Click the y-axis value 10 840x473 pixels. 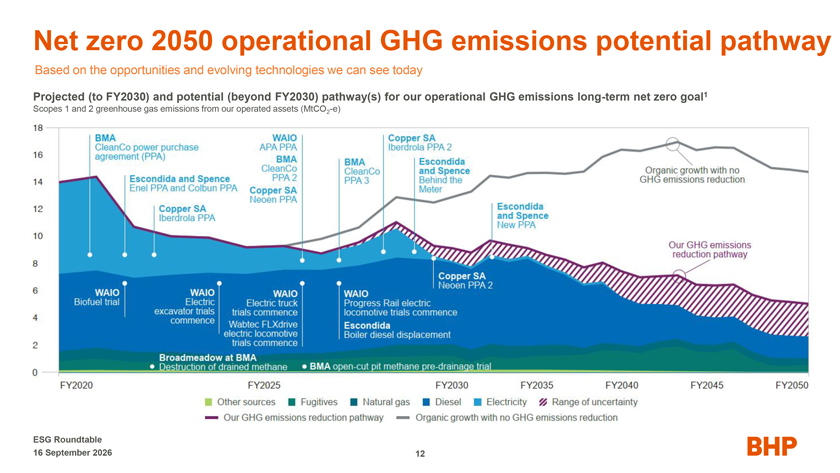pos(38,236)
